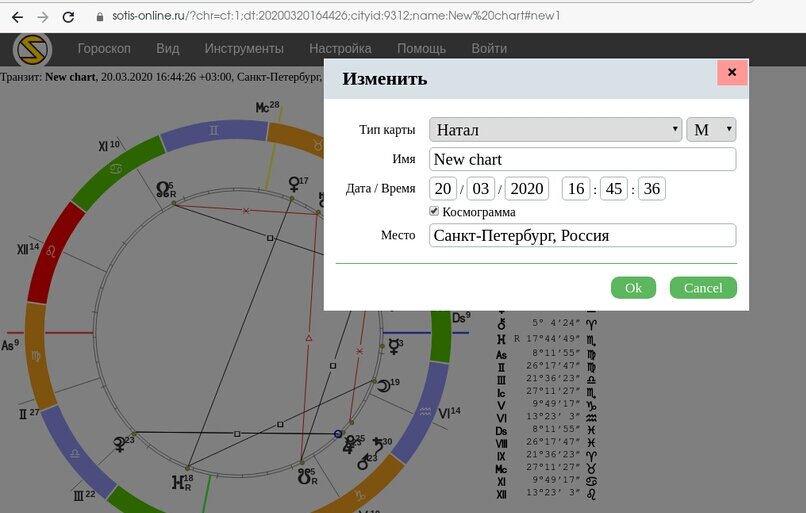Click the minutes field showing 45

click(x=614, y=189)
